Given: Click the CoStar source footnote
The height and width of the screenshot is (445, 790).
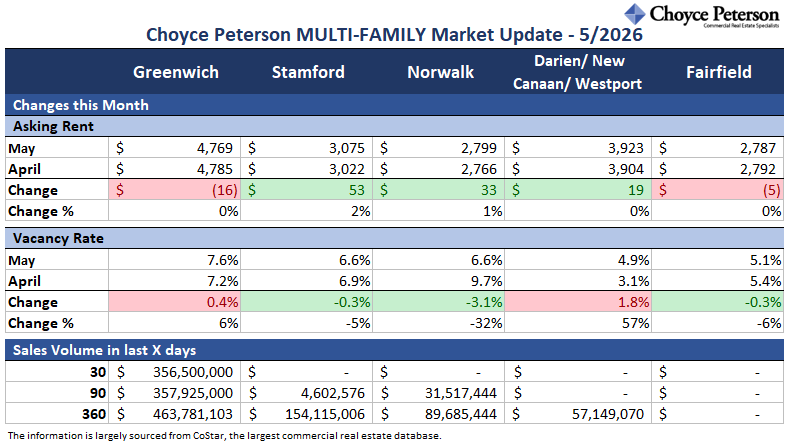Looking at the screenshot, I should click(x=225, y=435).
